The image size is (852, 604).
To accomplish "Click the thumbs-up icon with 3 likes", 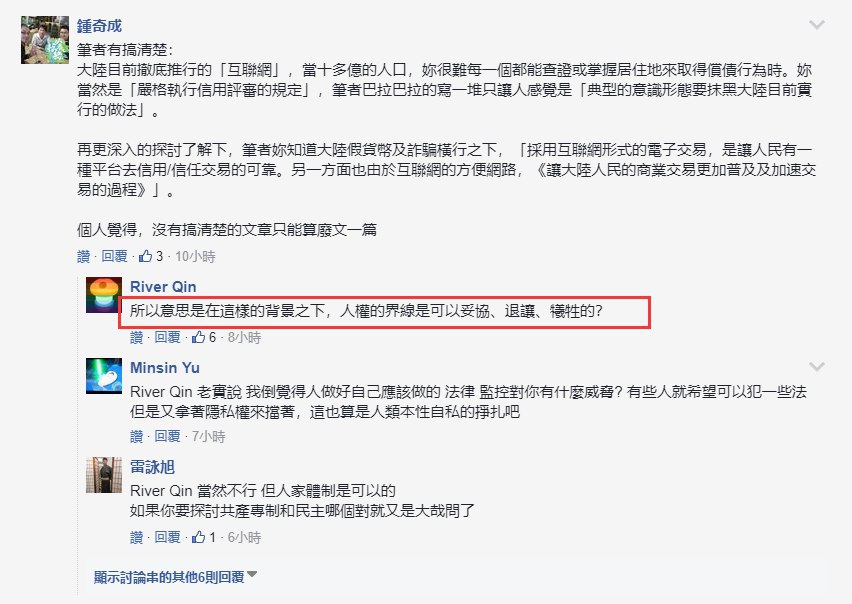I will coord(146,256).
